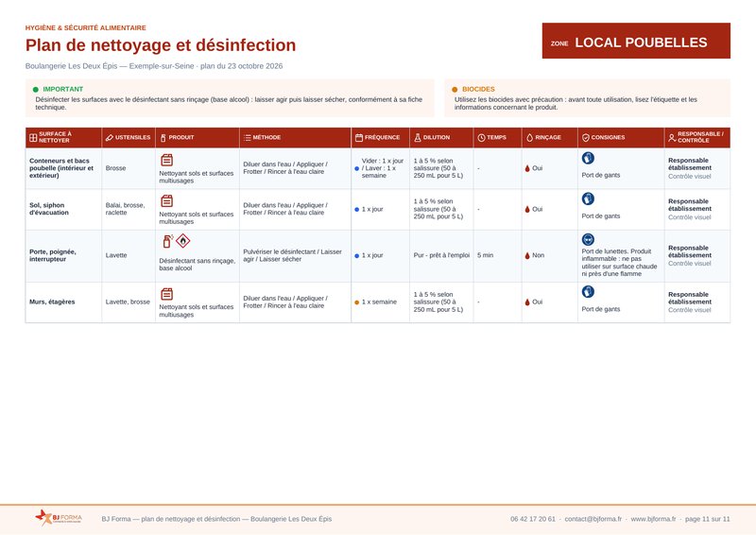The width and height of the screenshot is (756, 535).
Task: Click the IMPORTANT notice text about désinfectant
Action: pos(229,103)
